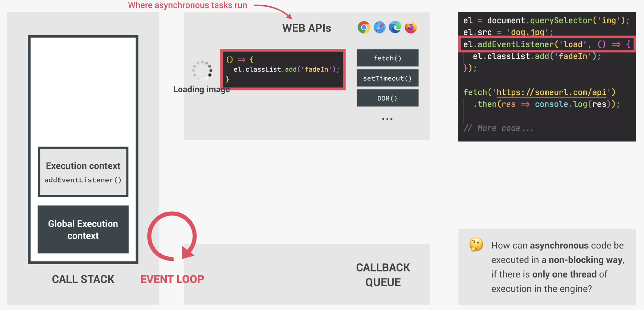Select the Global Execution context block
This screenshot has width=644, height=310.
[x=83, y=229]
